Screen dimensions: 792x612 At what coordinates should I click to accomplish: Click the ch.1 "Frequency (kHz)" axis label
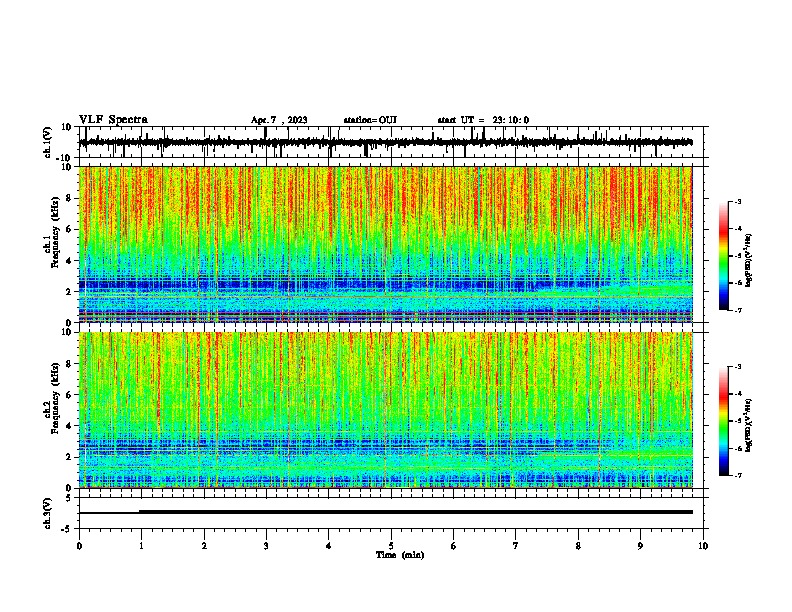pos(56,232)
